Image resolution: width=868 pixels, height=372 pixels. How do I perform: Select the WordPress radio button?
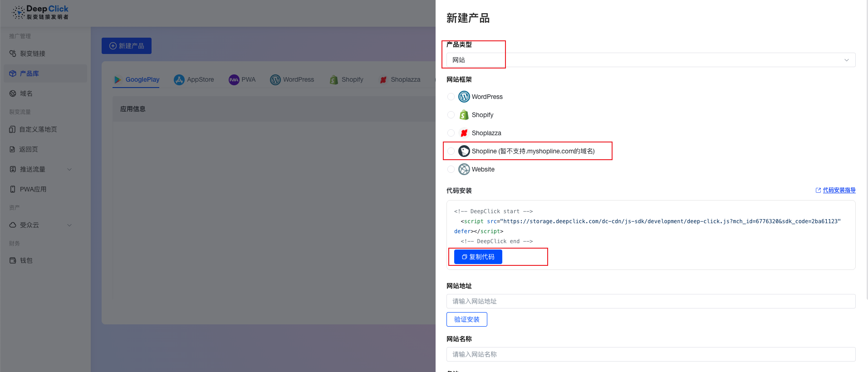point(451,97)
